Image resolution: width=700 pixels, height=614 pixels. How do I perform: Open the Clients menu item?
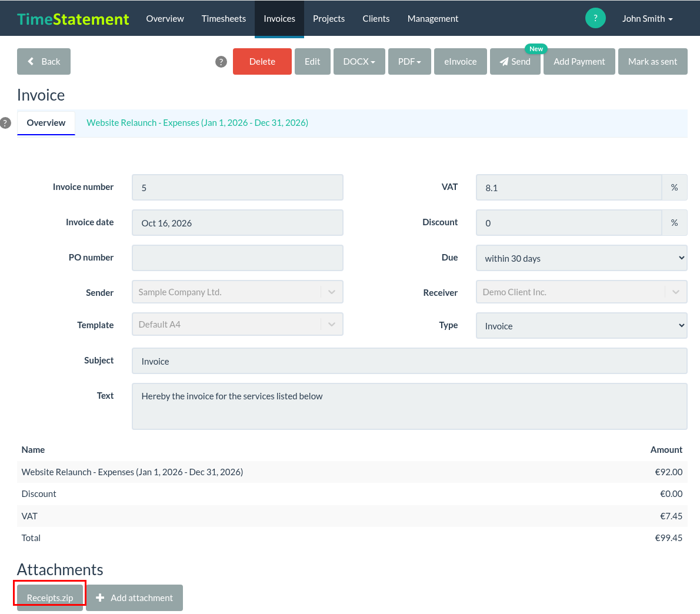376,19
